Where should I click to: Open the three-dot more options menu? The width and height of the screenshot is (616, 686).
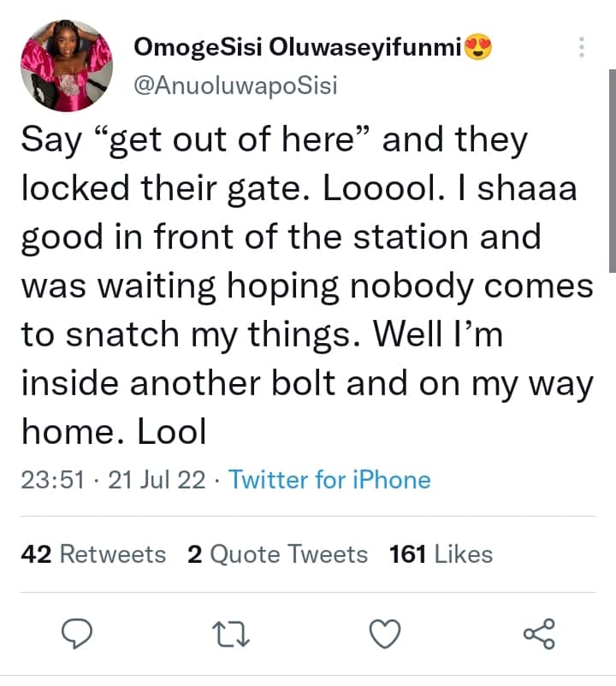pyautogui.click(x=583, y=48)
